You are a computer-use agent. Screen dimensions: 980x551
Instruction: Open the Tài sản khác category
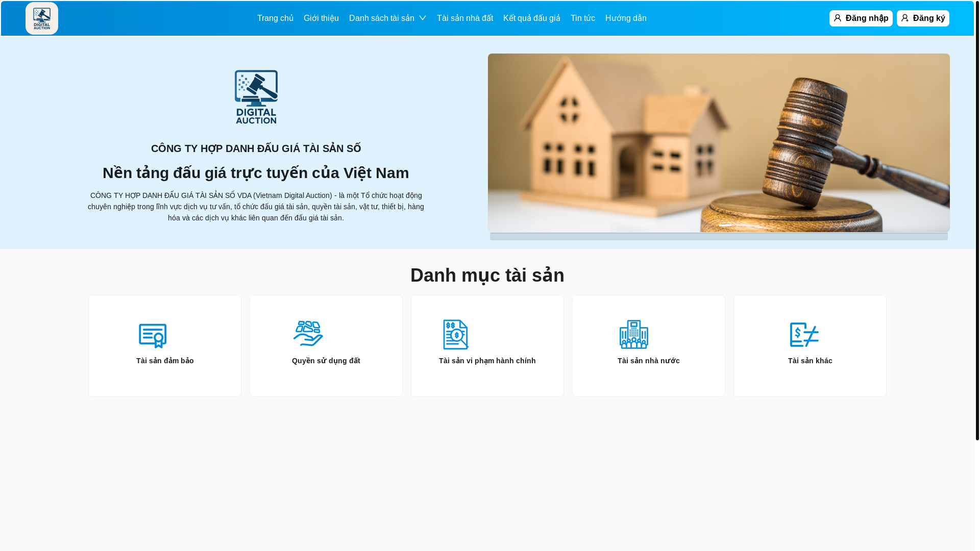coord(810,346)
